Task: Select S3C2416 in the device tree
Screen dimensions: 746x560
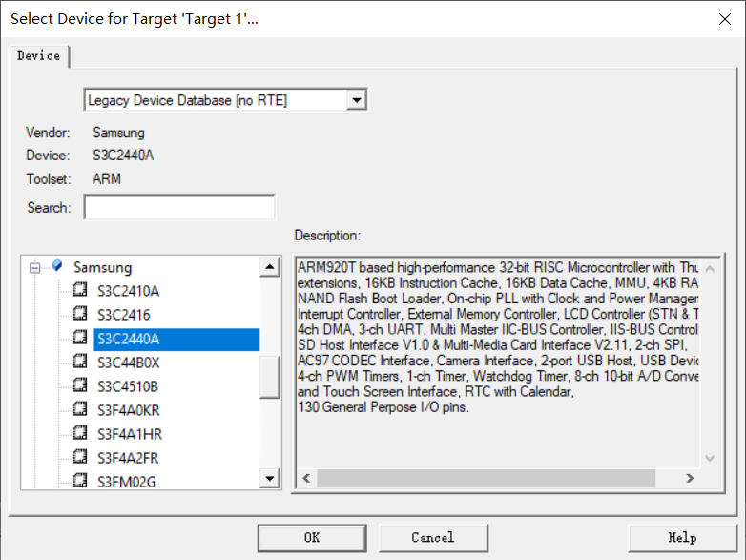Action: point(124,315)
